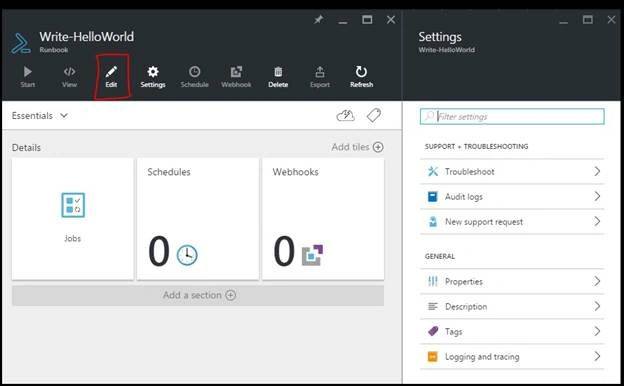Start the Write-HelloWorld runbook
This screenshot has height=386, width=624.
pyautogui.click(x=27, y=77)
